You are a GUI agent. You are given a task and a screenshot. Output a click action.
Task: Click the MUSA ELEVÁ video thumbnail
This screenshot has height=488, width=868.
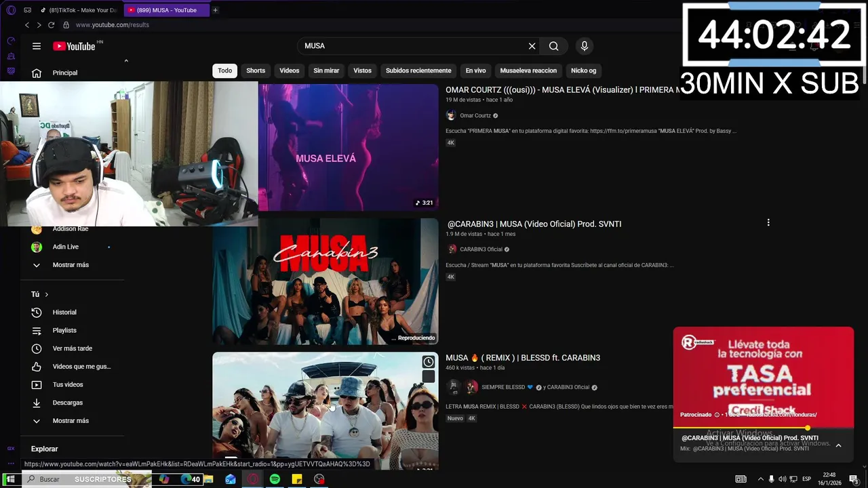349,147
